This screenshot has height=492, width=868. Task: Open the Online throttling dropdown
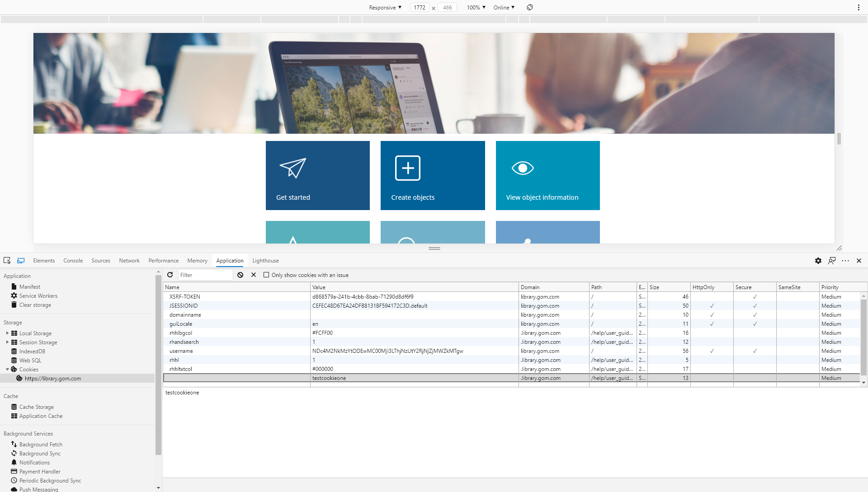tap(503, 7)
